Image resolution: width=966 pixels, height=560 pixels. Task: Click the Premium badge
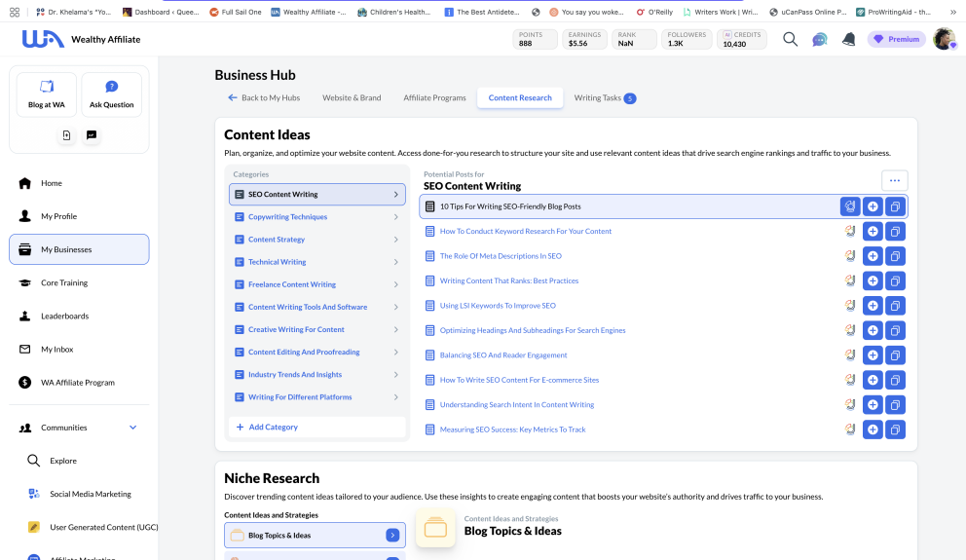897,39
